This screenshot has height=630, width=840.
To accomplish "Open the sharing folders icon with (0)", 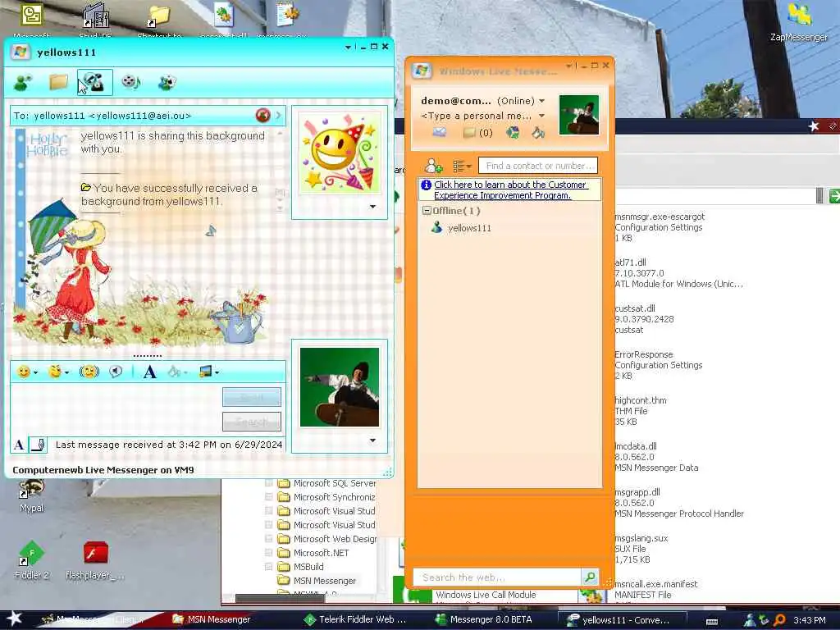I will coord(478,132).
